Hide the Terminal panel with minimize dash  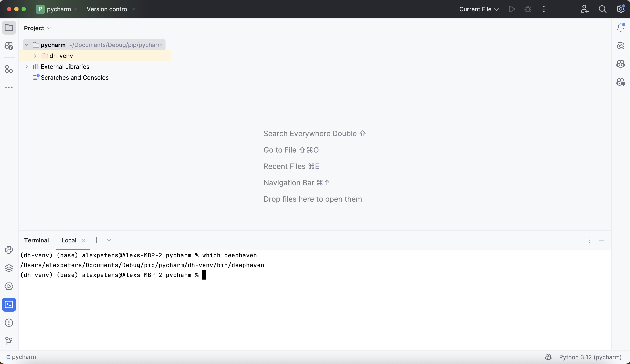(602, 240)
